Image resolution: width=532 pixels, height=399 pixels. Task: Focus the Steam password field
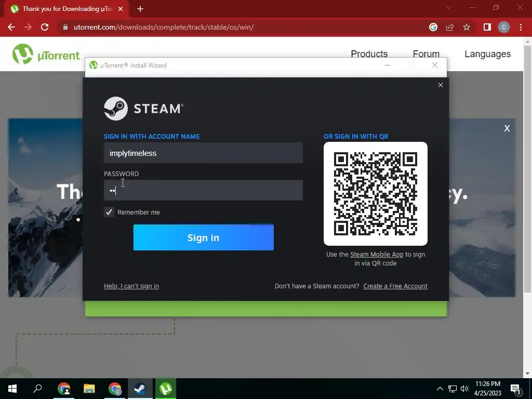[x=203, y=190]
